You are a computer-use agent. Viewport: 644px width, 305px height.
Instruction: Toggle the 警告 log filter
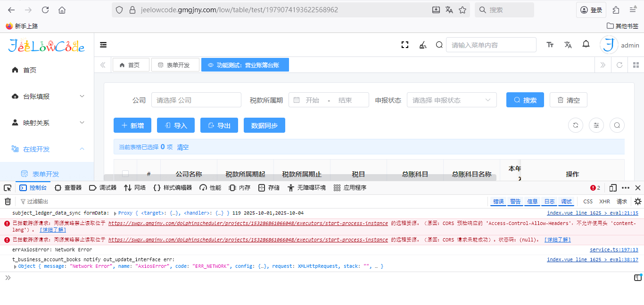tap(515, 201)
